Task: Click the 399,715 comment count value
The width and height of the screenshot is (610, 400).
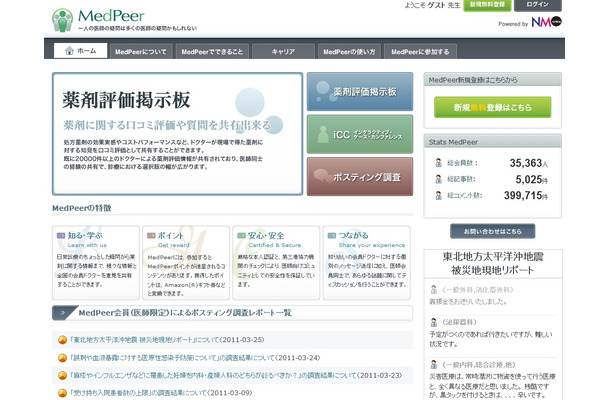Action: tap(523, 195)
